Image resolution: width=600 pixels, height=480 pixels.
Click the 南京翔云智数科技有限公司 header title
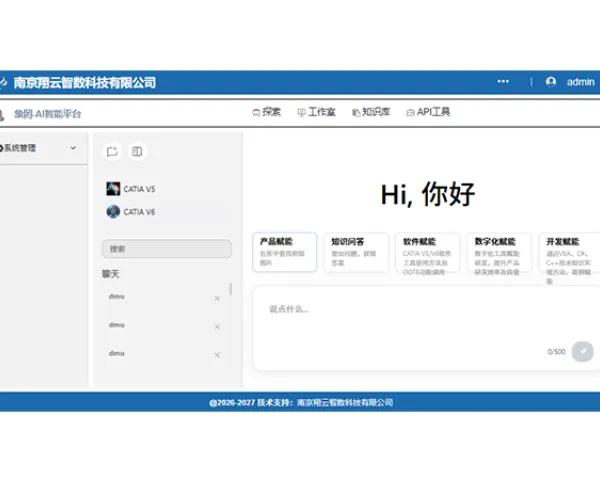tap(85, 82)
